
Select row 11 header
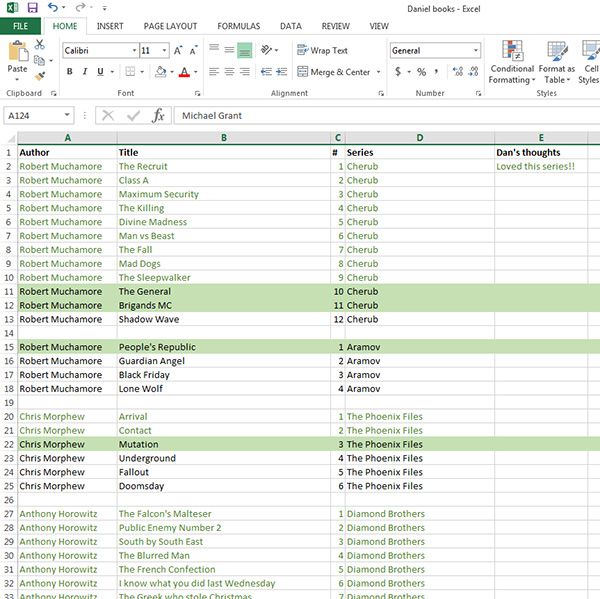pyautogui.click(x=9, y=292)
